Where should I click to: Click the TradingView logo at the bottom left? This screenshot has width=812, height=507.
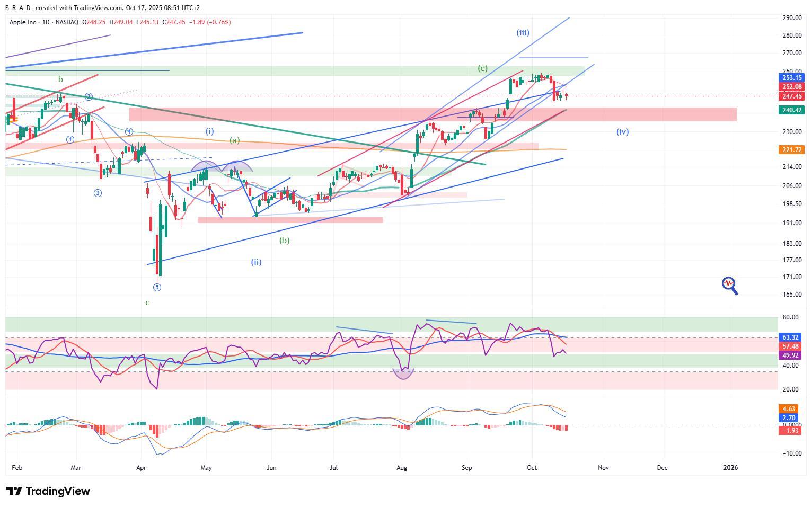(x=48, y=491)
